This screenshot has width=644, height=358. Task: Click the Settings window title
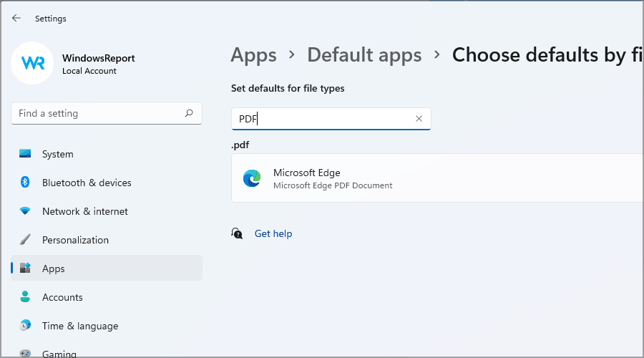pyautogui.click(x=51, y=19)
